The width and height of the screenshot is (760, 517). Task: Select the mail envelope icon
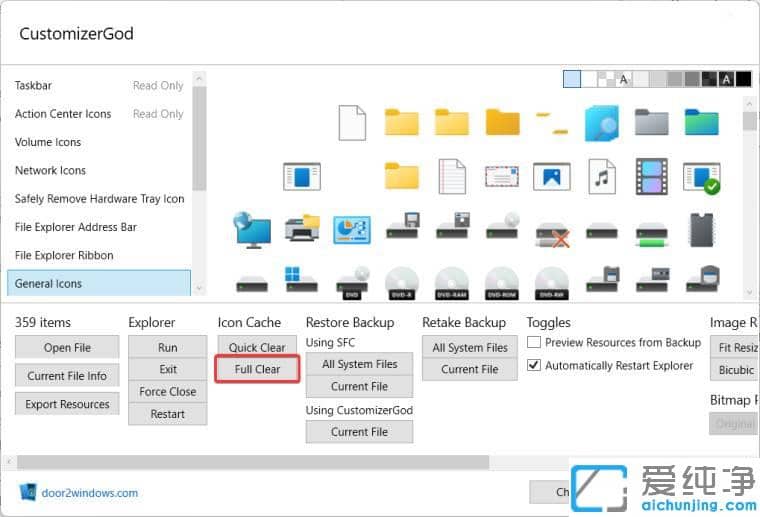502,177
